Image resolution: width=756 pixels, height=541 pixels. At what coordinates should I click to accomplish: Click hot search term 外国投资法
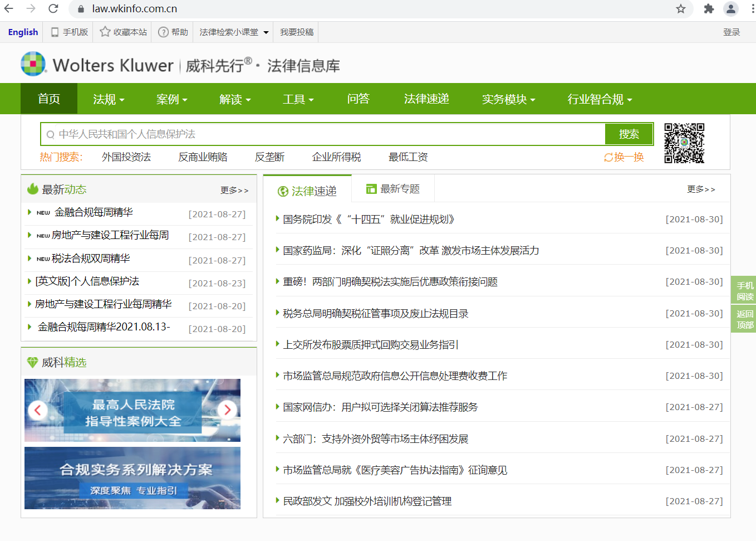[126, 157]
